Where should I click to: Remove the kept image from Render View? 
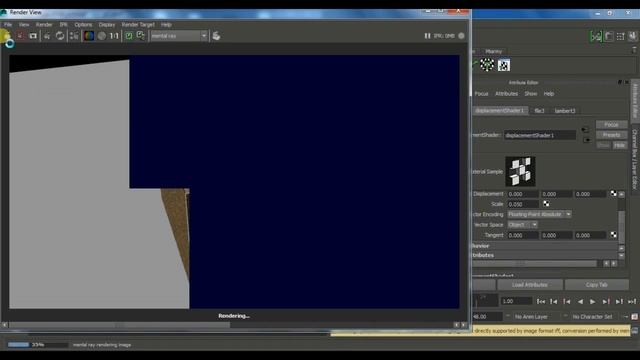click(141, 36)
